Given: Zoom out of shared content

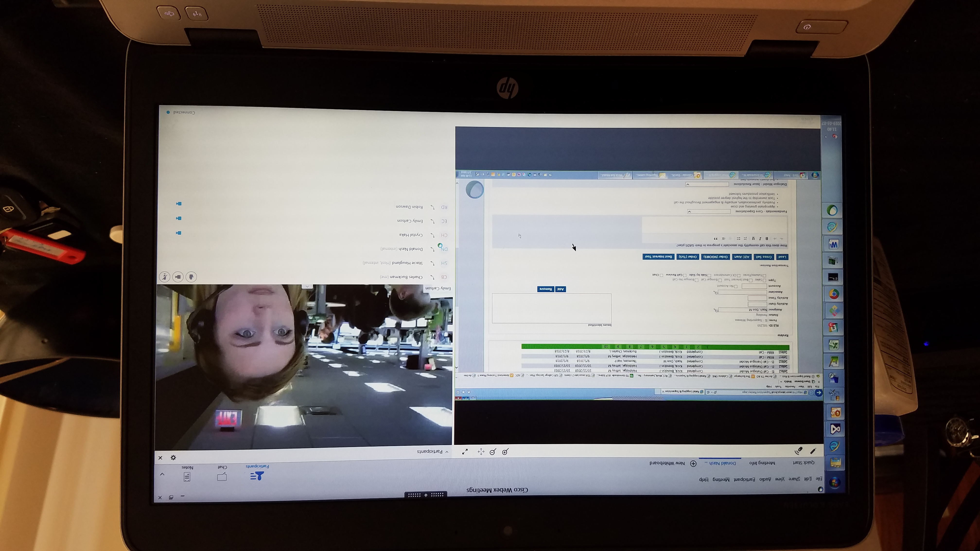Looking at the screenshot, I should pos(493,452).
